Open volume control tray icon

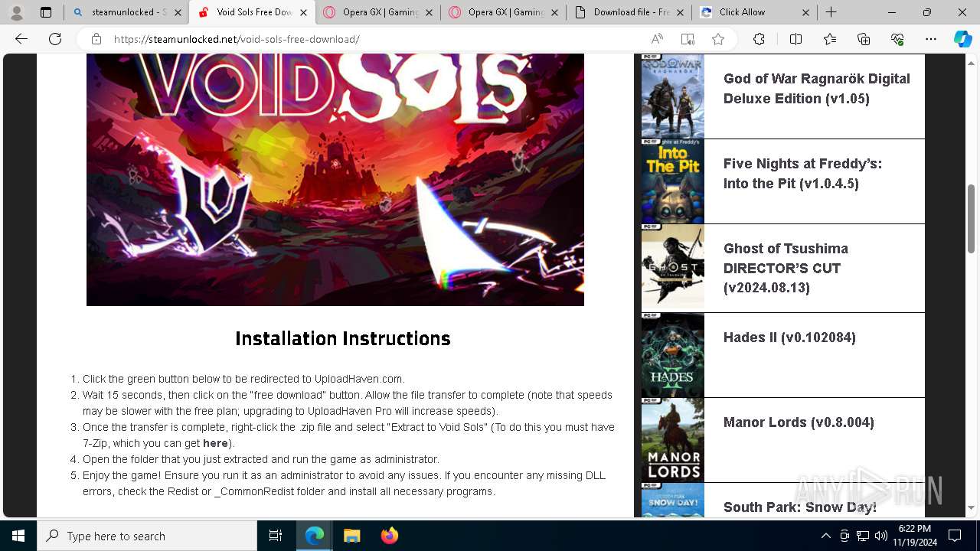coord(881,536)
